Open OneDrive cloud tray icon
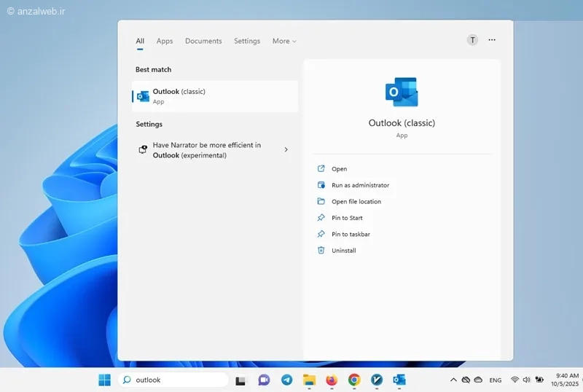The width and height of the screenshot is (583, 392). (479, 380)
